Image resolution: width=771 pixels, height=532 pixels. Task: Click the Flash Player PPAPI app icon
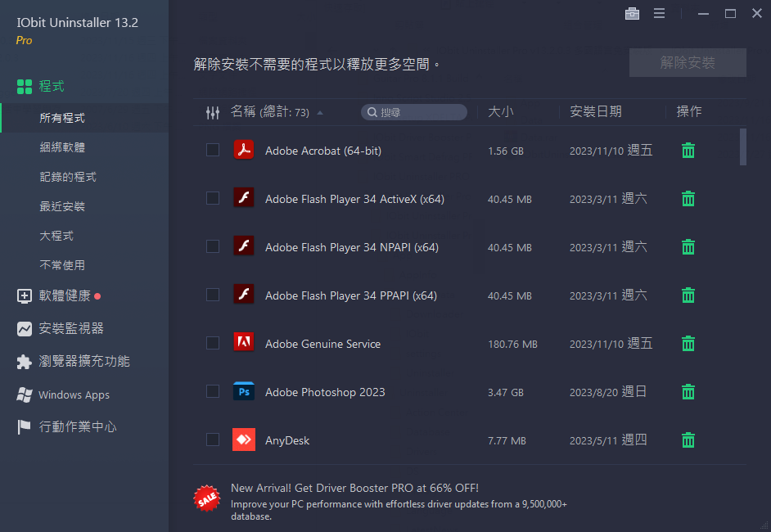[x=243, y=295]
